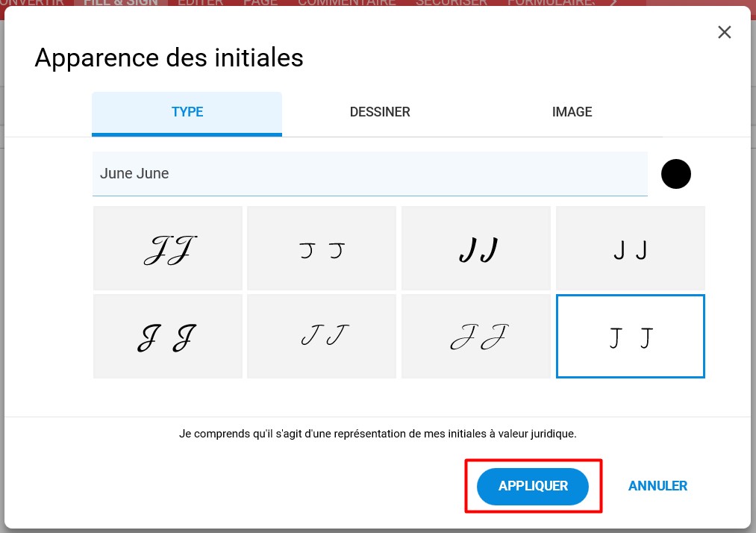
Task: Select the TYPE tab
Action: click(x=187, y=113)
